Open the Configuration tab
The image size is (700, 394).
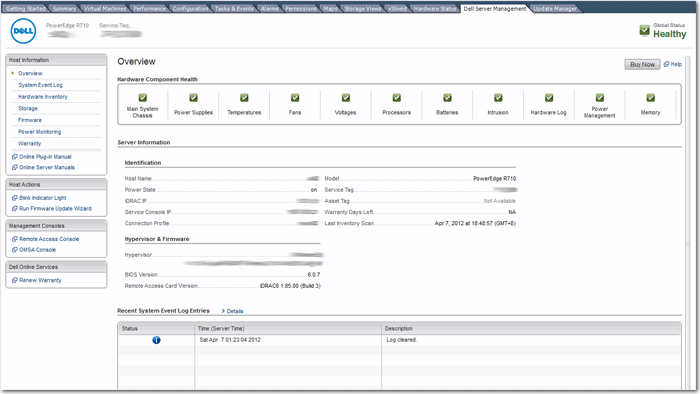[x=190, y=8]
